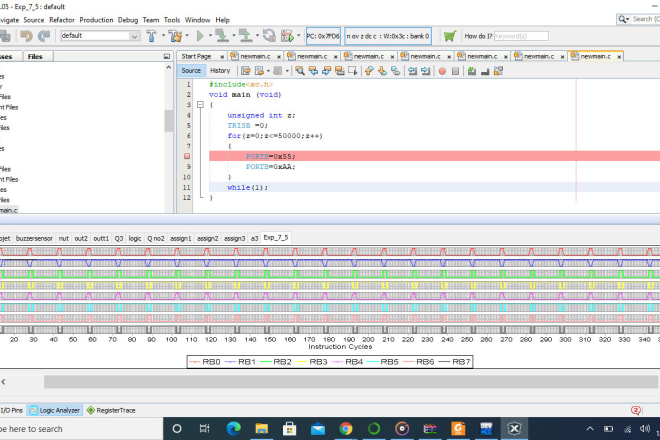660x440 pixels.
Task: Click the logic analyzer horizontal scrollbar
Action: 351,382
